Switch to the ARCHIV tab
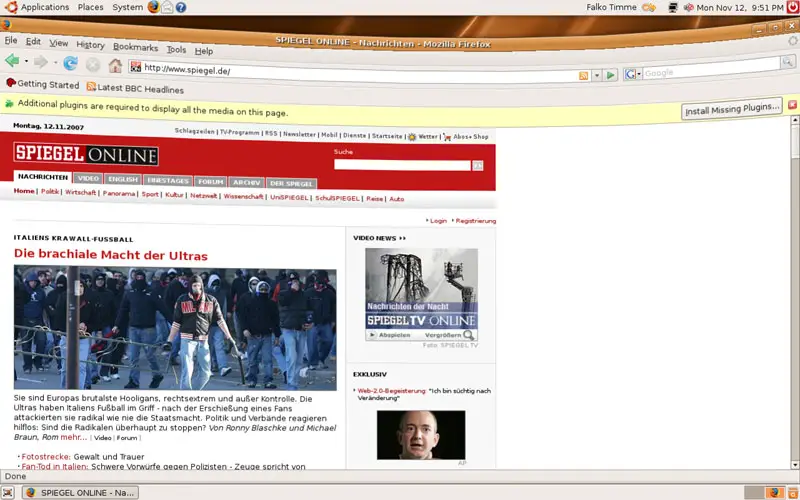Image resolution: width=800 pixels, height=500 pixels. [247, 183]
